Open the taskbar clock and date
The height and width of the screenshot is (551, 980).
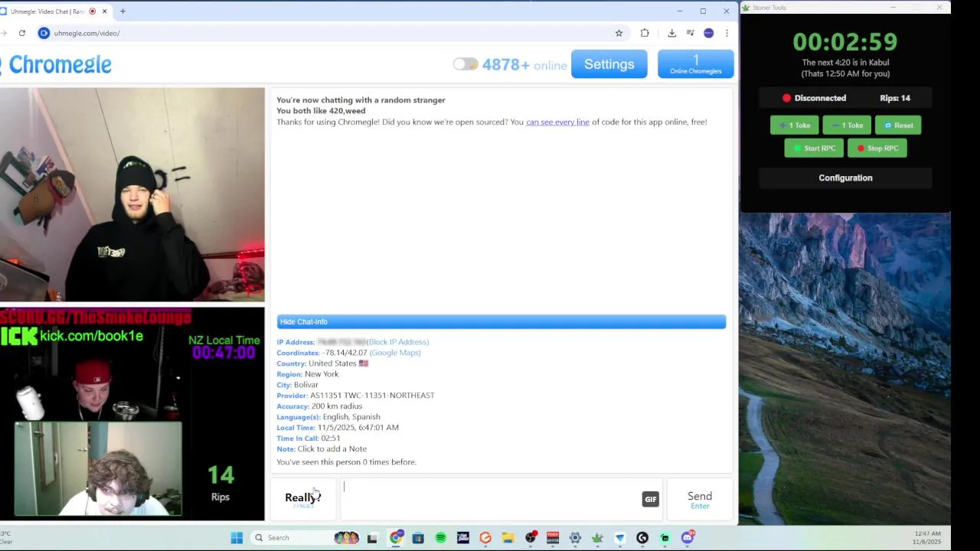(926, 538)
